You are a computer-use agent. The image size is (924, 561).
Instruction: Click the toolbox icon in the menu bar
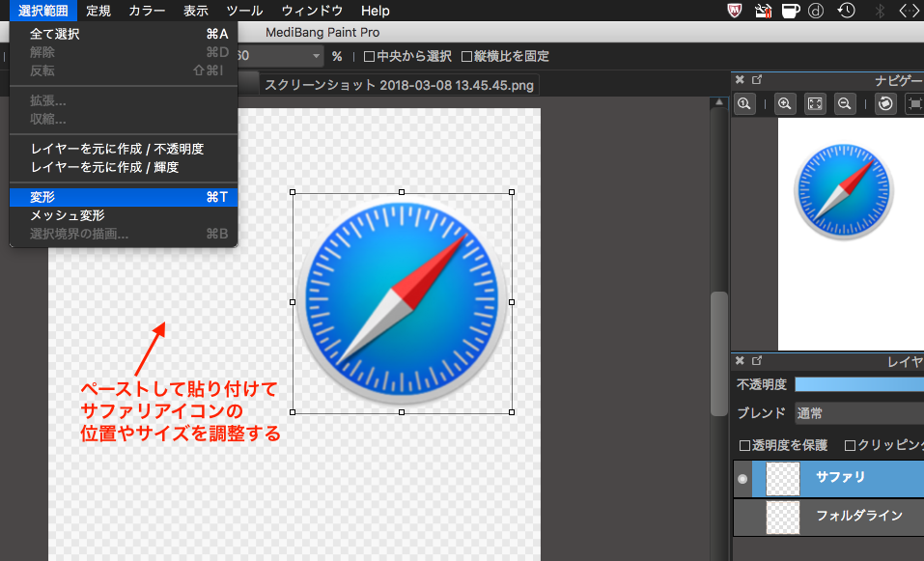pyautogui.click(x=763, y=11)
